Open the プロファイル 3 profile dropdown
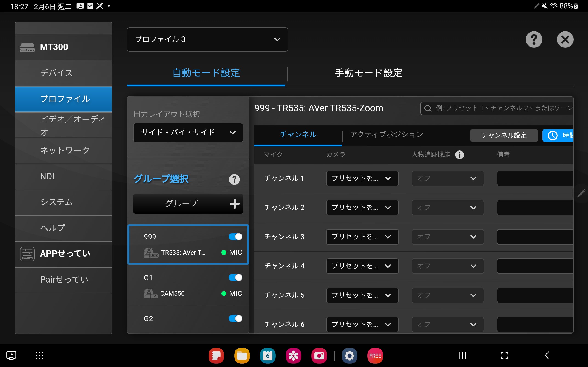This screenshot has height=367, width=588. 207,39
